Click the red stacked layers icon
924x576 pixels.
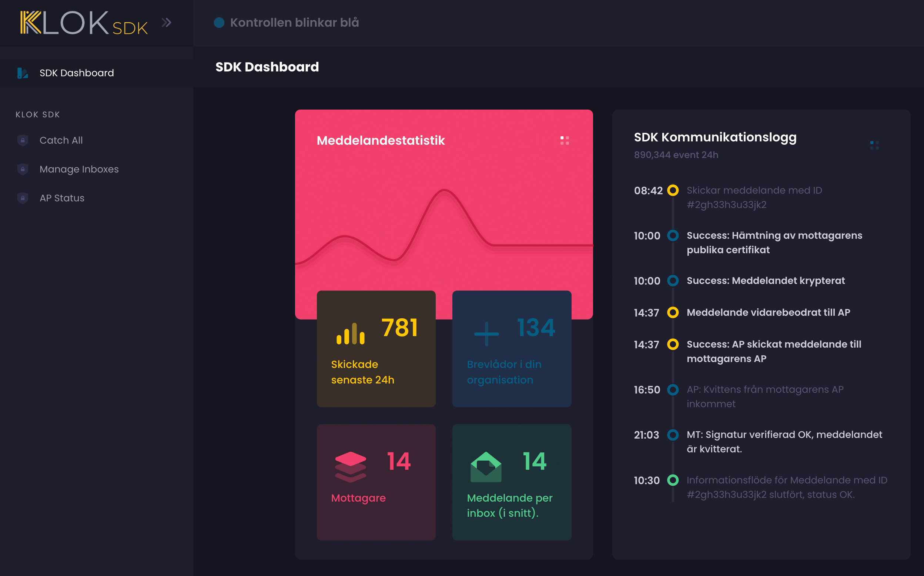pos(351,467)
